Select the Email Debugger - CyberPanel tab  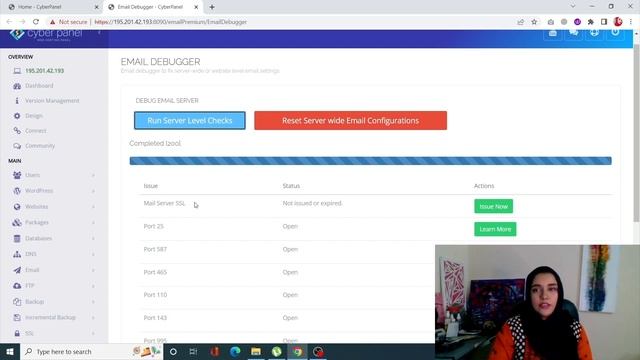[152, 7]
